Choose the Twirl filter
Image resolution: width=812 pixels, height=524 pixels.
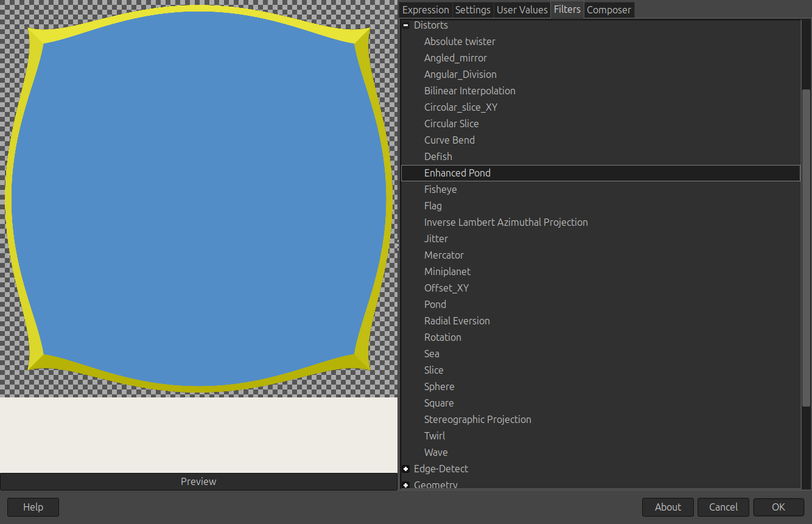coord(435,436)
